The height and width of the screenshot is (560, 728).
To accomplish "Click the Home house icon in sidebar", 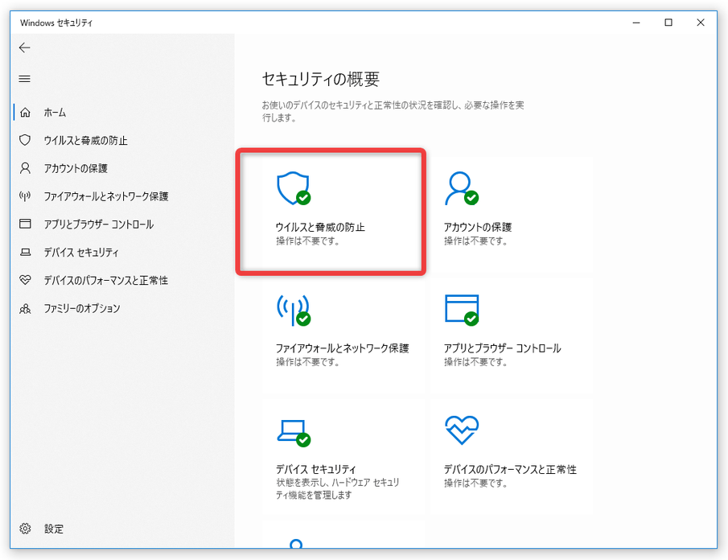I will [x=25, y=113].
